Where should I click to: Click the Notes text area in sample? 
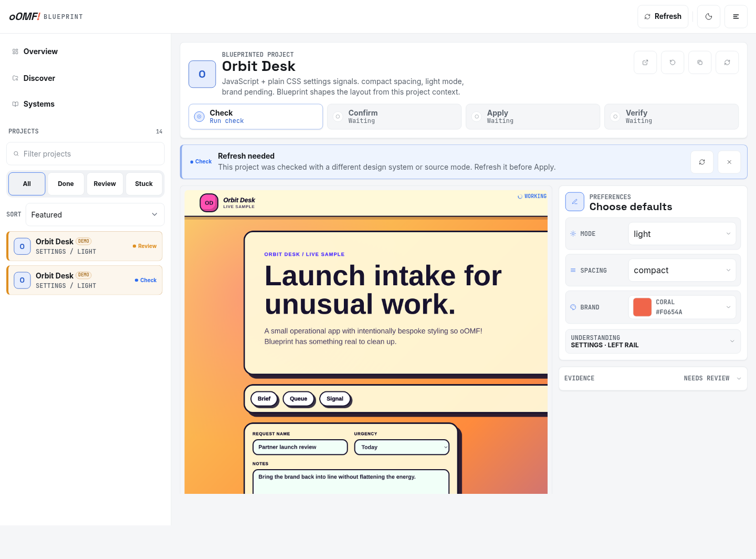(351, 482)
